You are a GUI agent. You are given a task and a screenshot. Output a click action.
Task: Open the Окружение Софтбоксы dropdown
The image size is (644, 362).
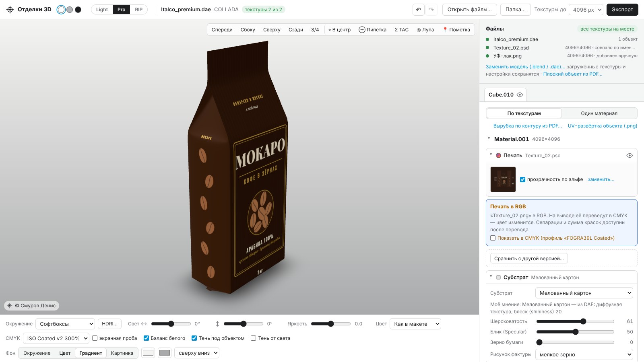click(65, 324)
